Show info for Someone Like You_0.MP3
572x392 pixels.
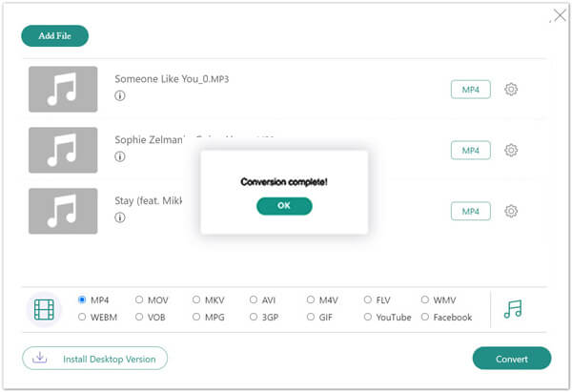[x=120, y=95]
